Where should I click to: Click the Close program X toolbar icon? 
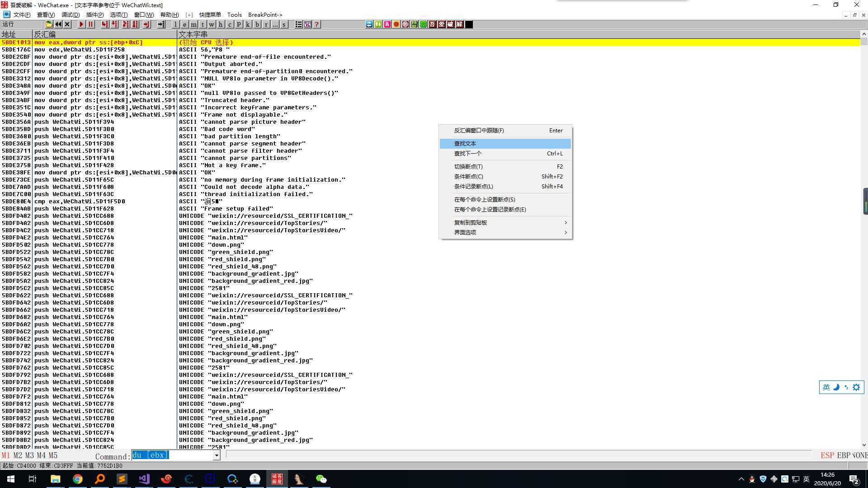(67, 24)
